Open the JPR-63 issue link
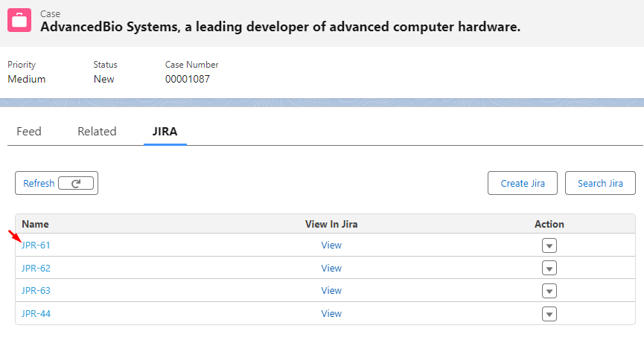The height and width of the screenshot is (337, 644). point(36,291)
